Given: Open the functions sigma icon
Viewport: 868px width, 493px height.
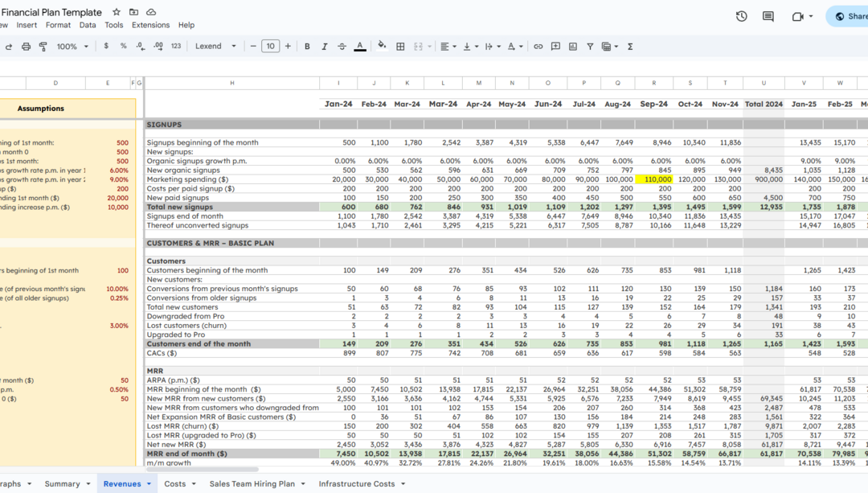Looking at the screenshot, I should [630, 47].
